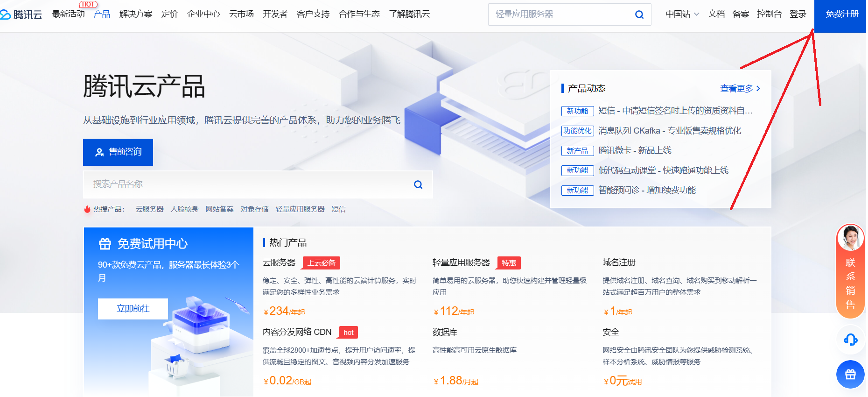
Task: Open the 最新活动 menu
Action: 68,14
